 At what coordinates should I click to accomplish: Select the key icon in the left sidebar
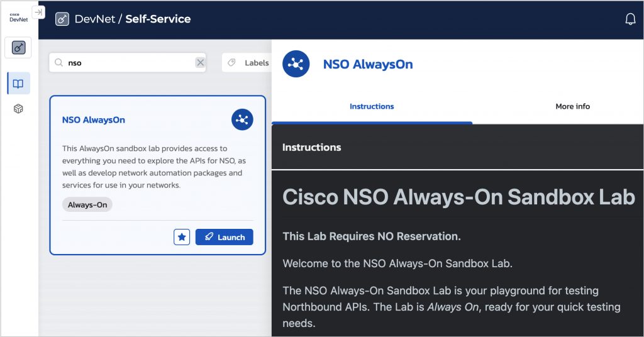click(x=18, y=48)
